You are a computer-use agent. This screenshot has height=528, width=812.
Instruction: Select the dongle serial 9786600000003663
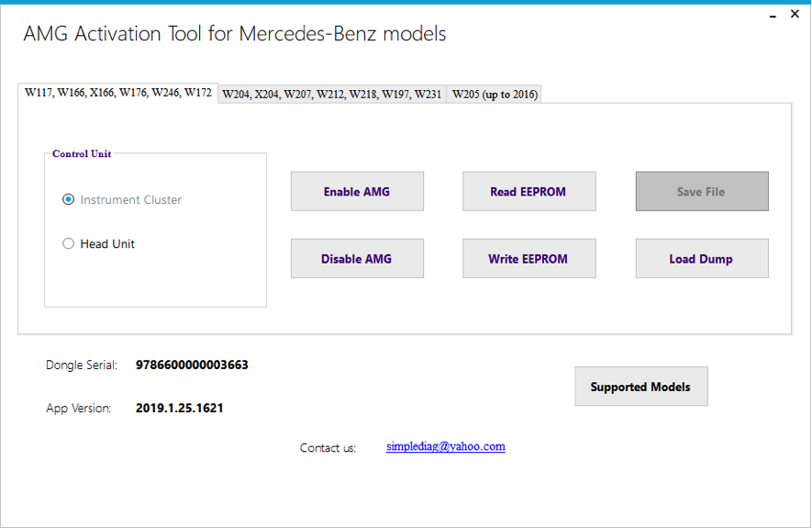click(192, 365)
